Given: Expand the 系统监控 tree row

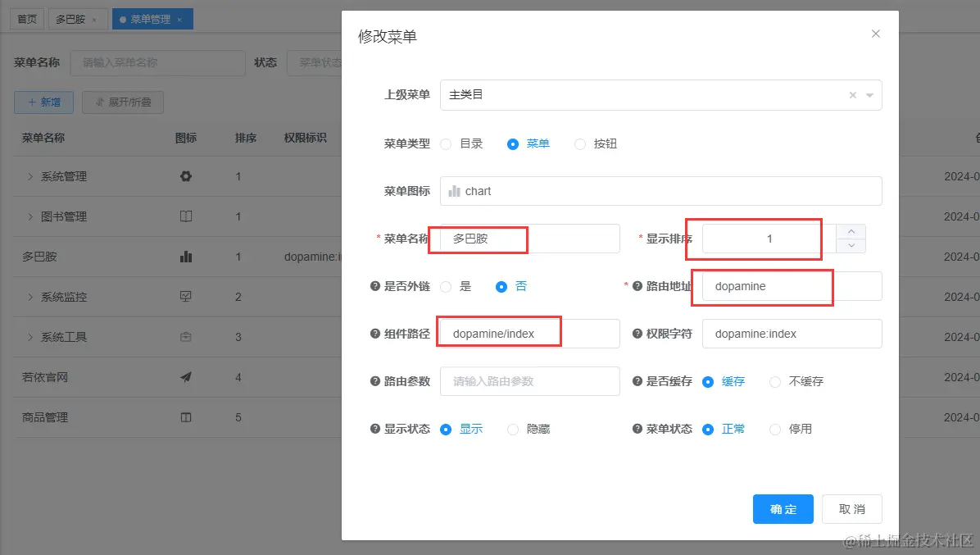Looking at the screenshot, I should point(30,296).
